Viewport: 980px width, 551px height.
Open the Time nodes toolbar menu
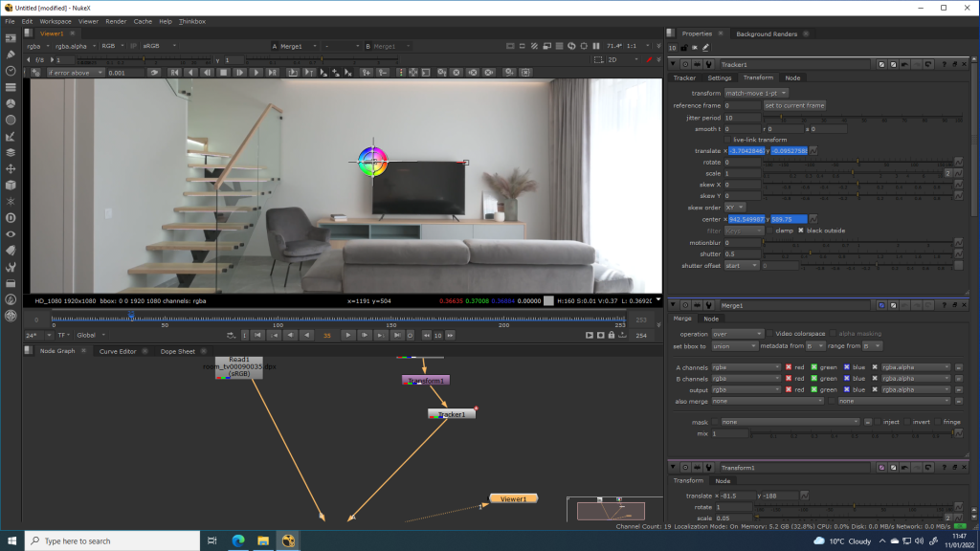click(11, 70)
